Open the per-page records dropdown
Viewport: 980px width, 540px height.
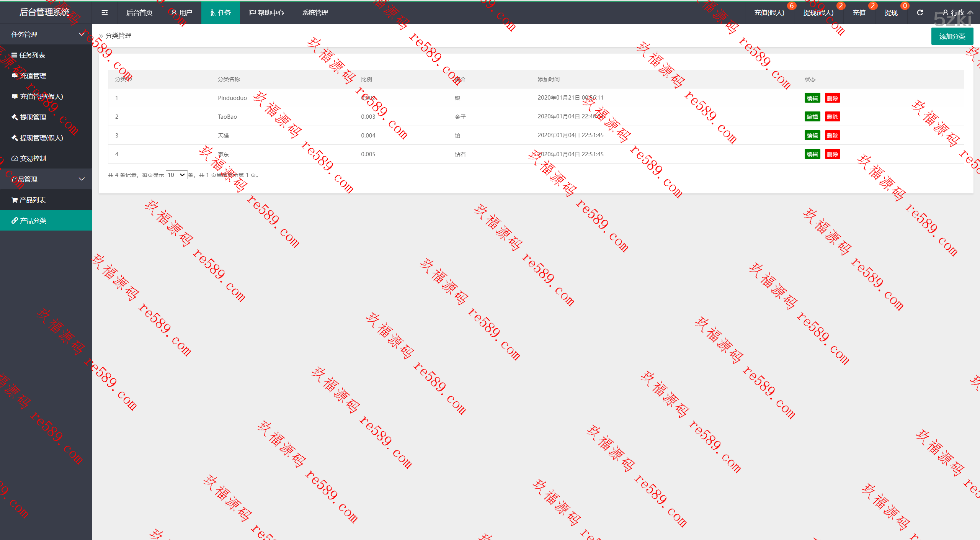(x=176, y=175)
